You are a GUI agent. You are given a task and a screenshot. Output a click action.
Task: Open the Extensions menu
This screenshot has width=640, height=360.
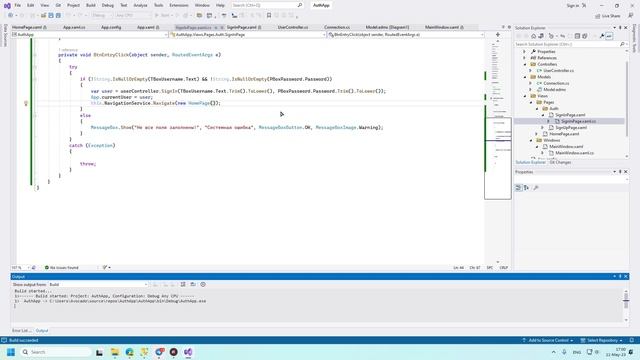point(179,5)
